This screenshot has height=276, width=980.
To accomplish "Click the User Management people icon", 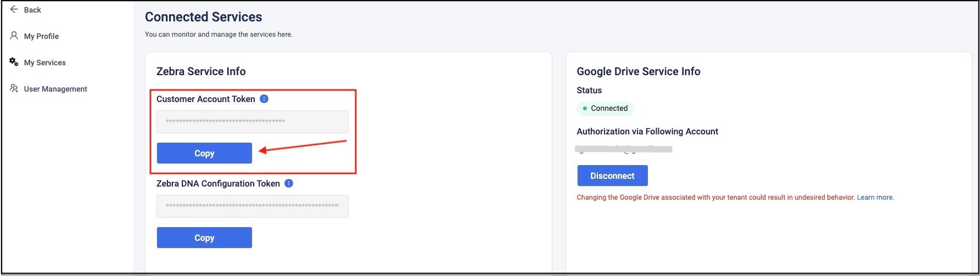I will 14,88.
